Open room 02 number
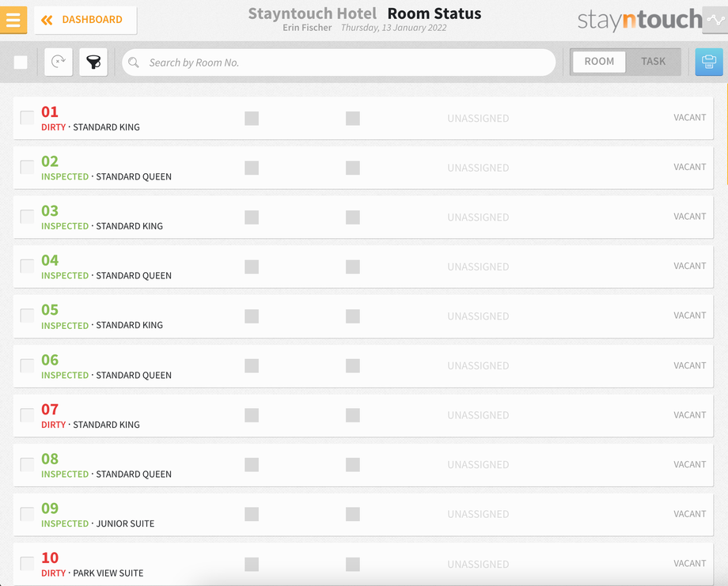 [50, 161]
